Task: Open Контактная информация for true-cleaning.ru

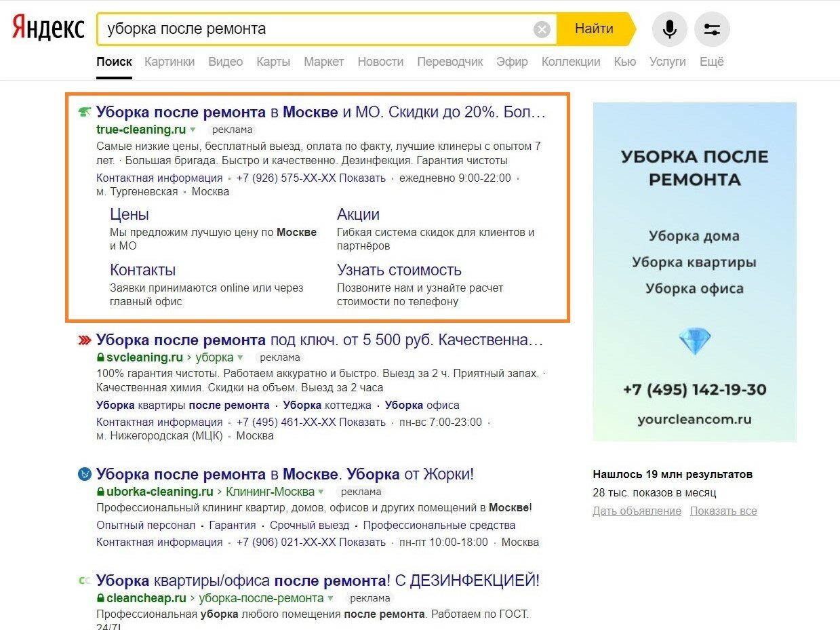Action: (x=159, y=178)
